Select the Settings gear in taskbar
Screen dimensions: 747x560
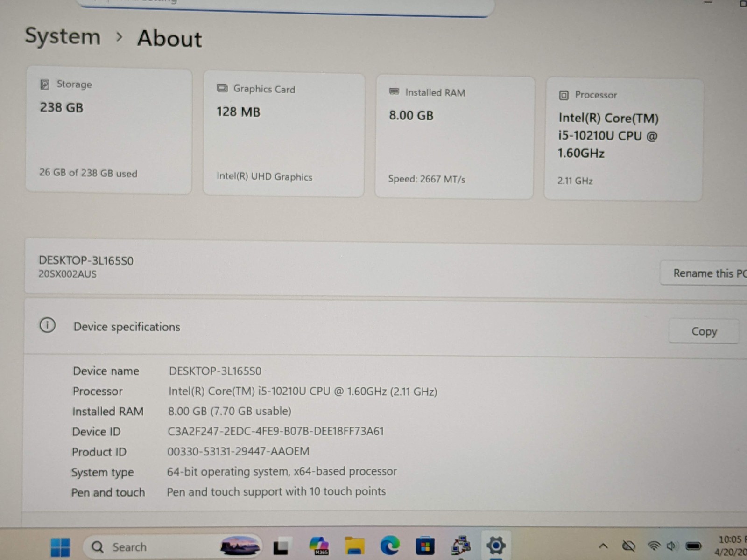coord(496,545)
